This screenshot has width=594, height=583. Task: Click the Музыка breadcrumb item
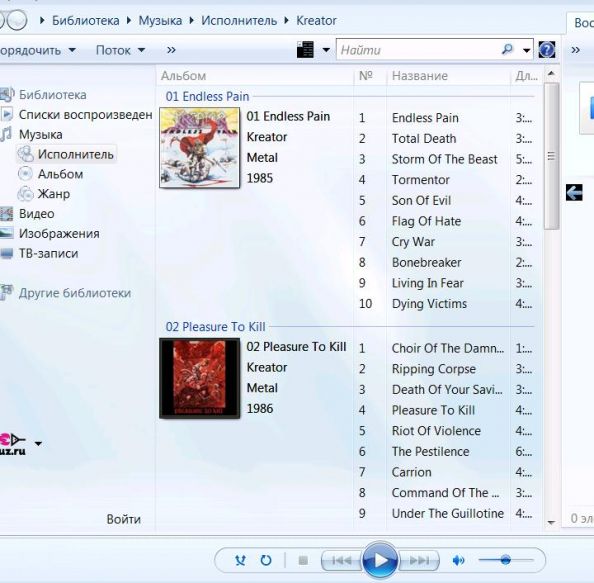[160, 20]
